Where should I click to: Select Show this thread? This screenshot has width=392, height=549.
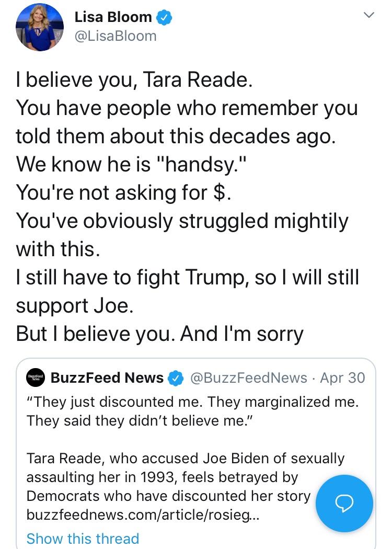(83, 539)
